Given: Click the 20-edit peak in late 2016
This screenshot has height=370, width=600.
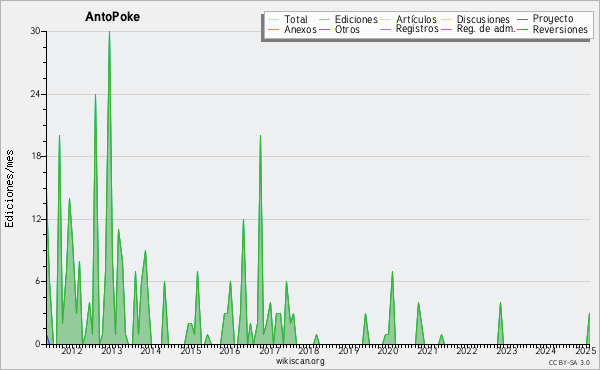Looking at the screenshot, I should click(260, 136).
